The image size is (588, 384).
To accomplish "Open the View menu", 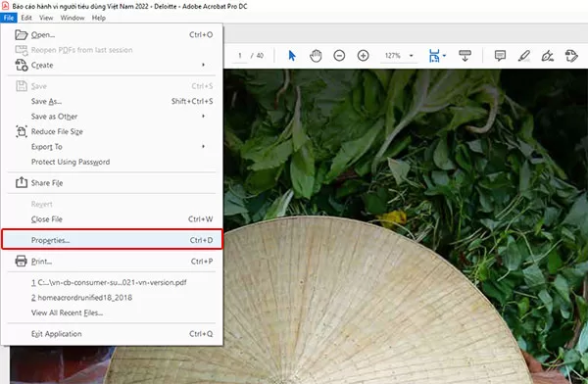I will pyautogui.click(x=46, y=18).
